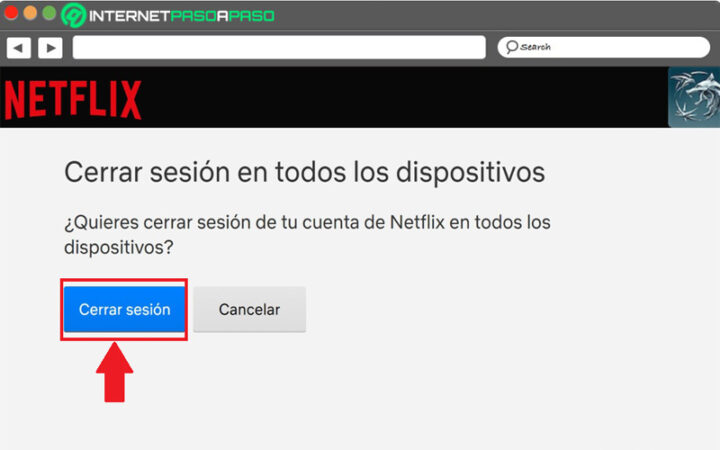Click the blue Cerrar sesión button
This screenshot has width=720, height=450.
point(124,309)
